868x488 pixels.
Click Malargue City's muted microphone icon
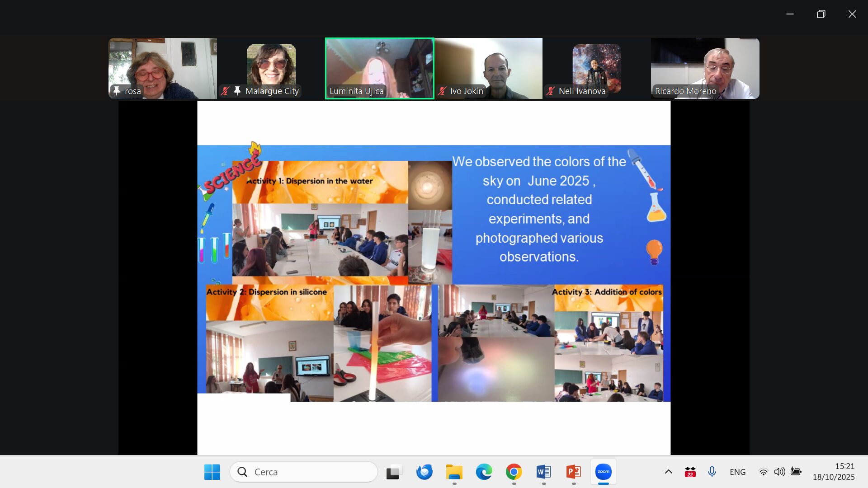(225, 91)
